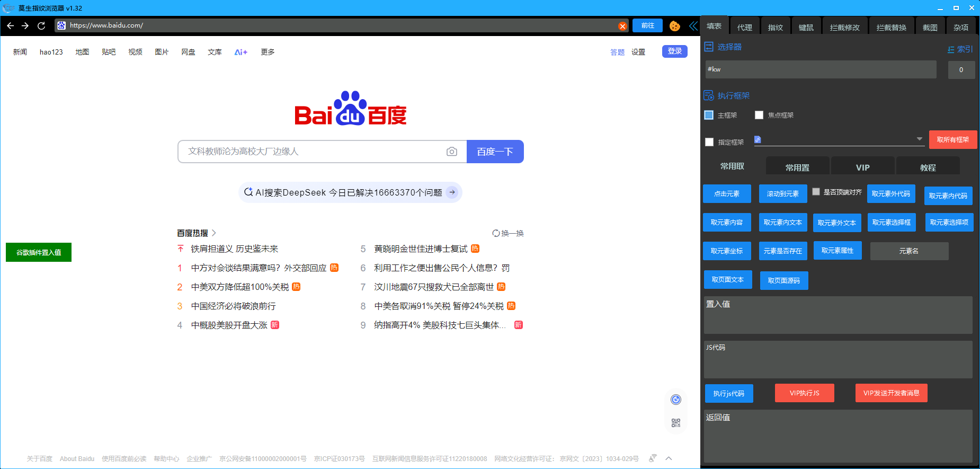Viewport: 980px width, 469px height.
Task: Toggle the 指定框架 checkbox
Action: [709, 142]
